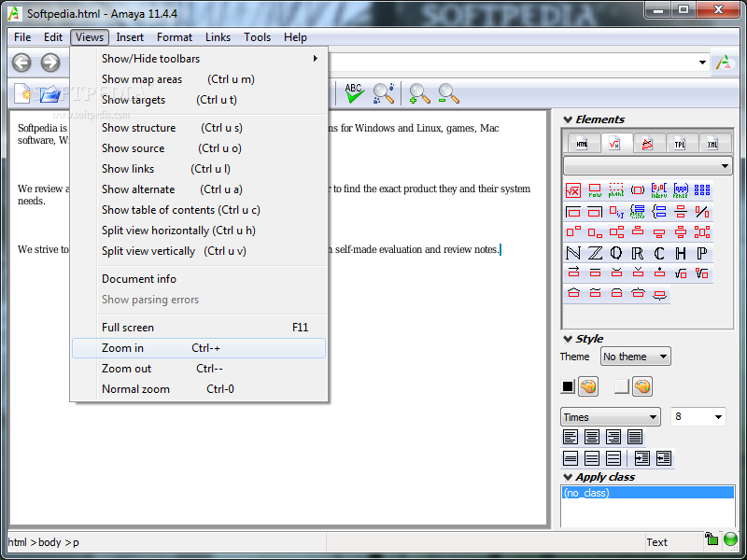Insert an mrow element (row icon)
Viewport: 747px width, 560px height.
tap(595, 190)
